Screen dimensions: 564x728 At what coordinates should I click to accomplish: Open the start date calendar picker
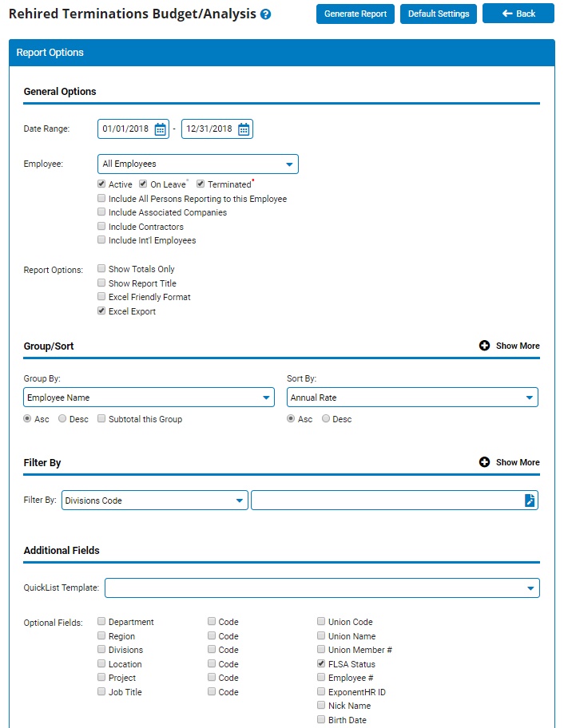point(161,129)
